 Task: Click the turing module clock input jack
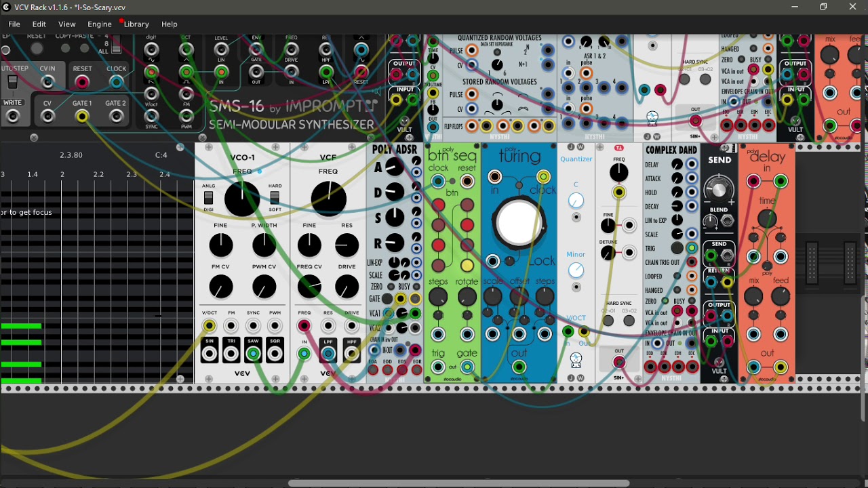(x=543, y=177)
